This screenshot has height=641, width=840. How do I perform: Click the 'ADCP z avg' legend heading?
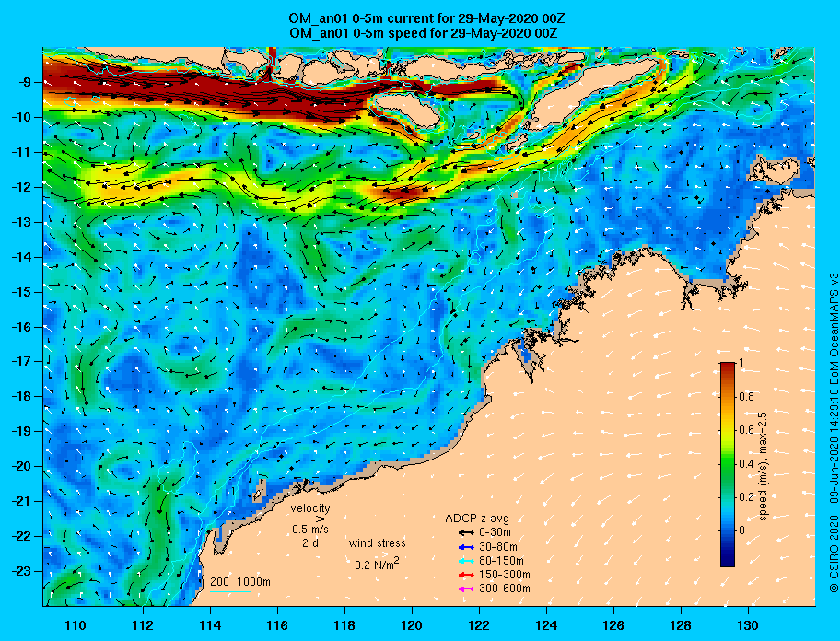477,519
